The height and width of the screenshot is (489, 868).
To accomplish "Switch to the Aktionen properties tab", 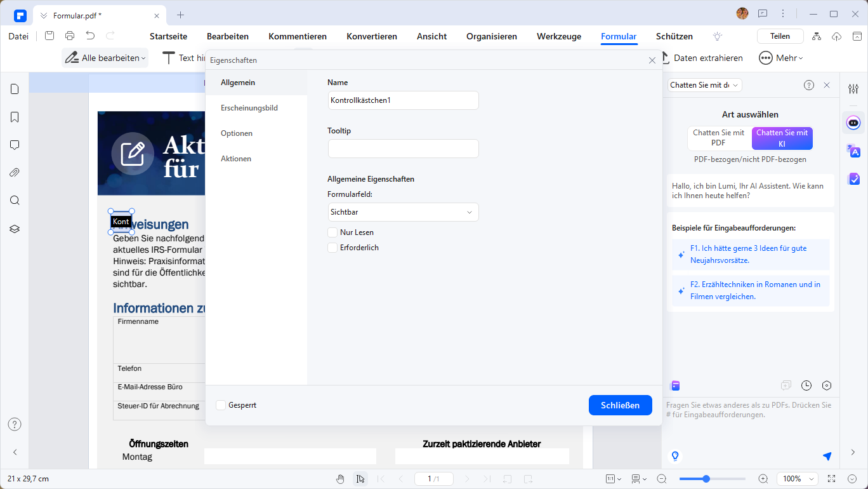I will click(256, 159).
